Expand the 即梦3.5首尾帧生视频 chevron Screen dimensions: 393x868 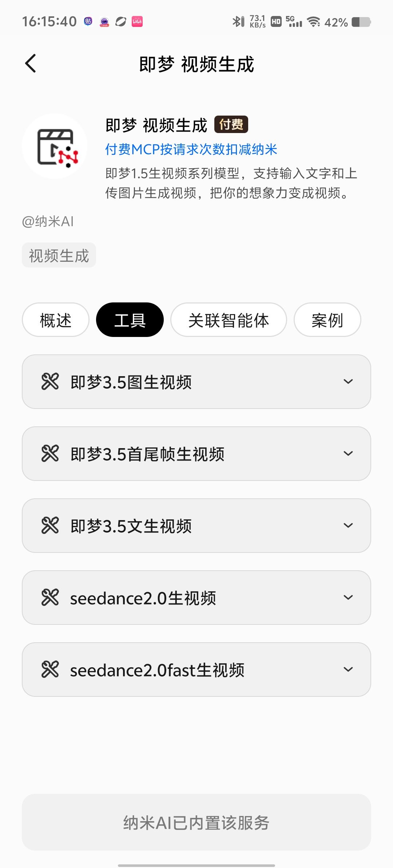coord(348,453)
